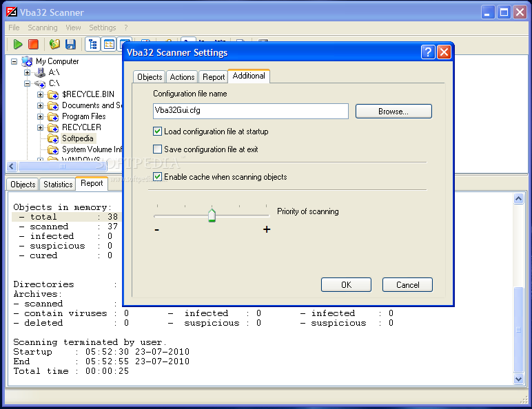The image size is (532, 409).
Task: Toggle the tree view toolbar icon
Action: [x=92, y=44]
